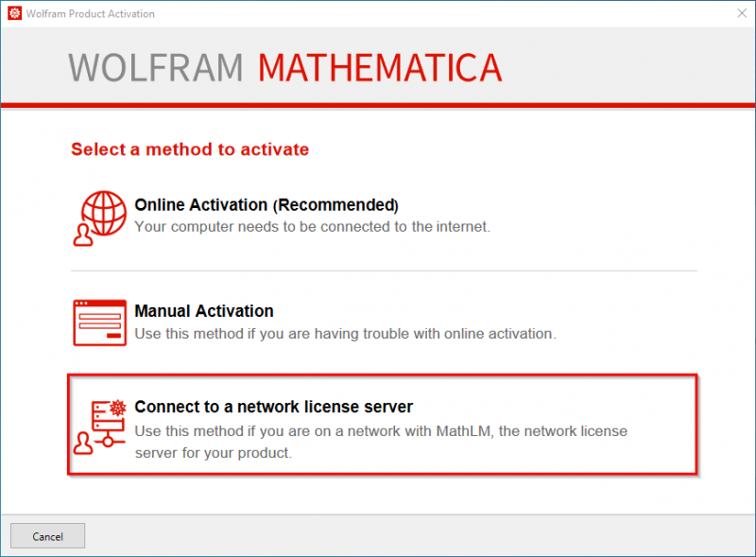Click the red bar beneath the Mathematica banner

378,105
